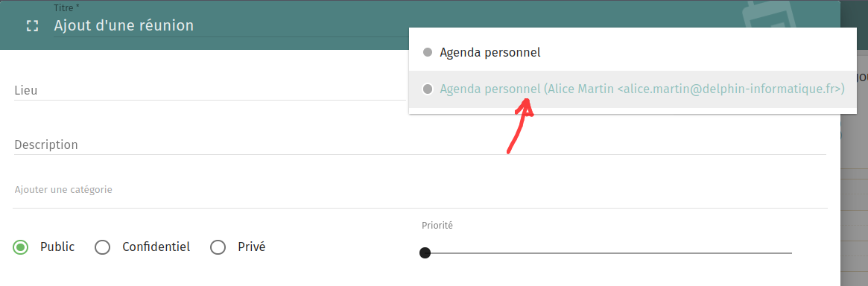Click the gray dot beside Alice Martin's agenda
868x286 pixels.
428,89
